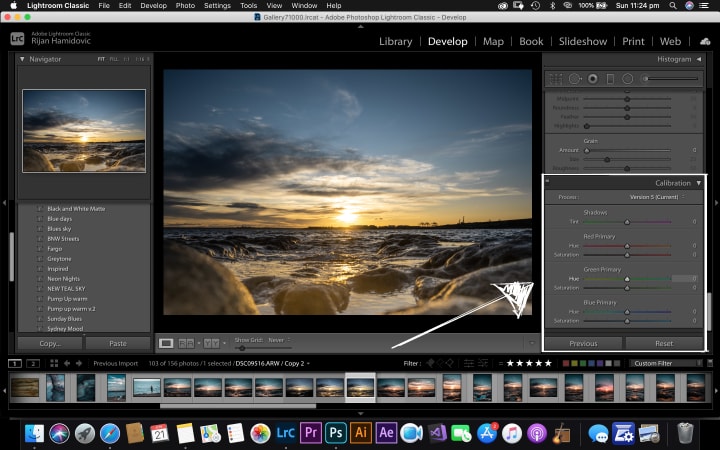Image resolution: width=720 pixels, height=450 pixels.
Task: Set Navigator zoom to FILL
Action: 113,59
